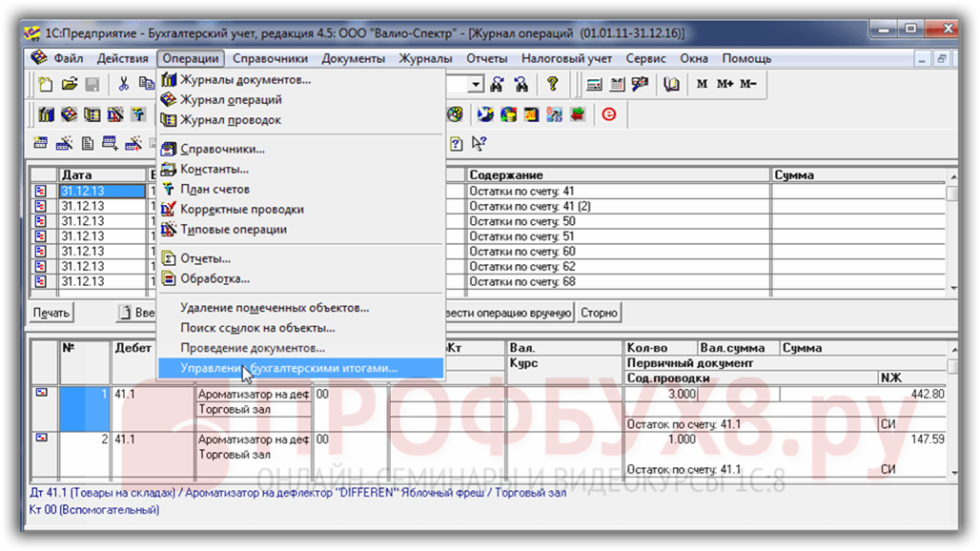Click the M memory button

[x=702, y=84]
